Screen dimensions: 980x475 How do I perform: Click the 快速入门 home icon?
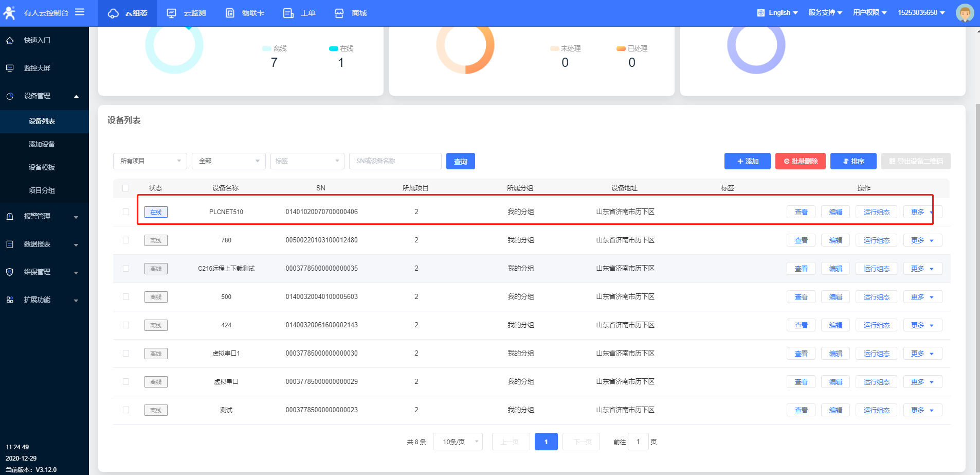(x=10, y=41)
